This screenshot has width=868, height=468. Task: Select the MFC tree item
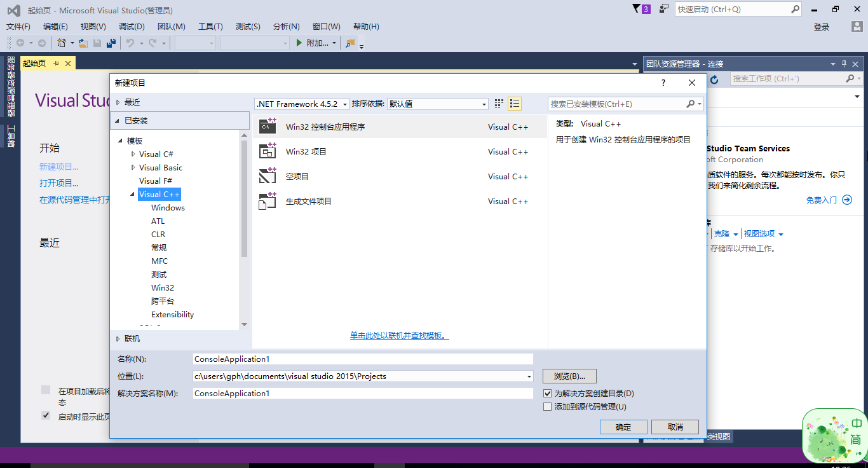pos(159,261)
